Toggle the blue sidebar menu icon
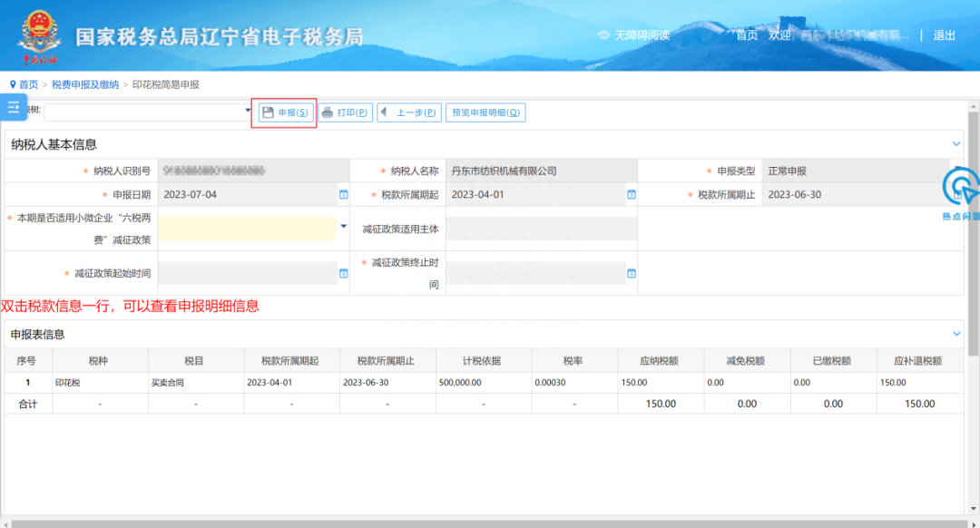980x528 pixels. [x=13, y=107]
